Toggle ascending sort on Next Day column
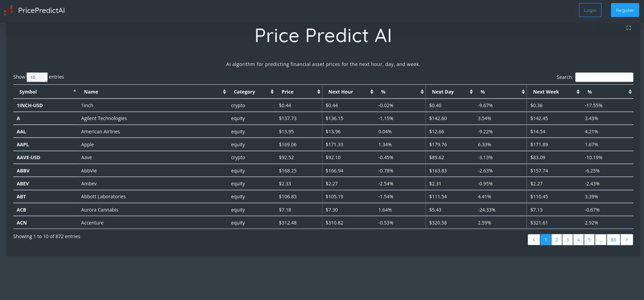Viewport: 644px width, 300px height. tap(471, 91)
